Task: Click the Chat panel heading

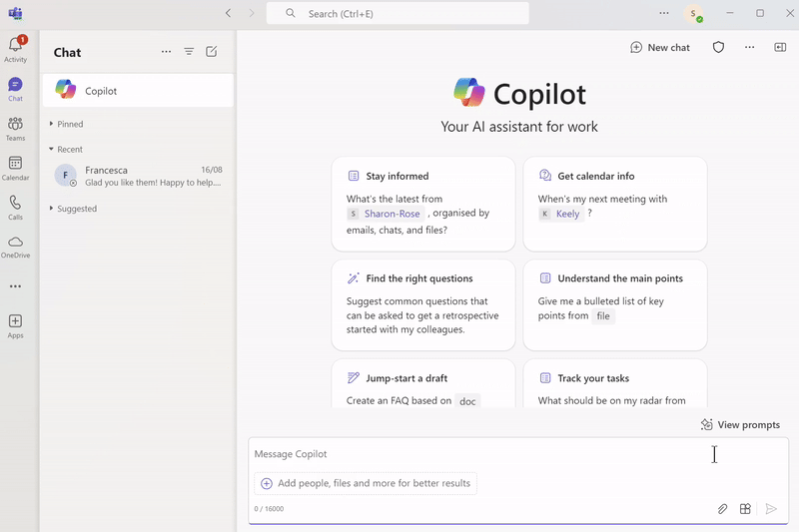Action: click(x=67, y=53)
